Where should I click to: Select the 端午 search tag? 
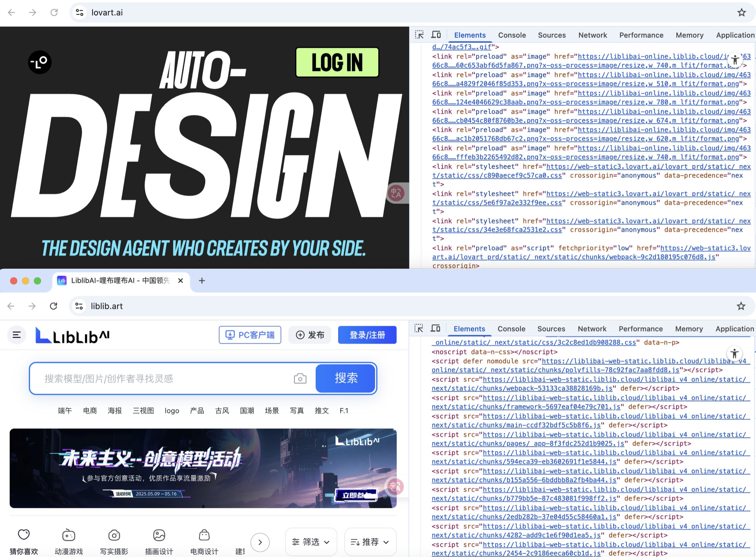pyautogui.click(x=65, y=411)
